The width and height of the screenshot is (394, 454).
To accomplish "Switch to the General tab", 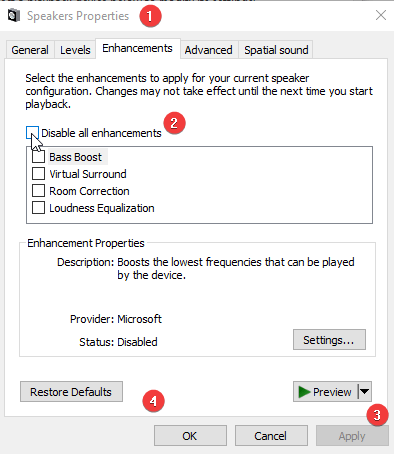I will pos(30,50).
